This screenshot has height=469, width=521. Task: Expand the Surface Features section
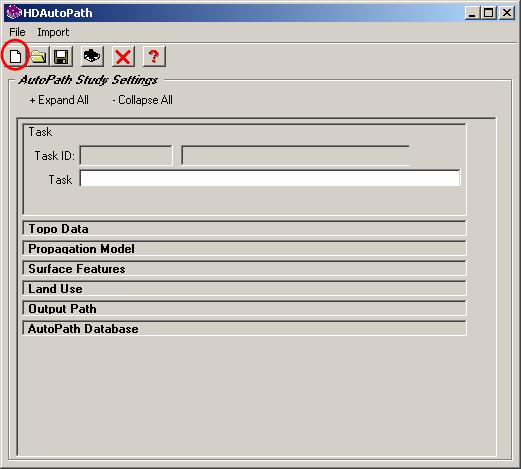(x=244, y=269)
